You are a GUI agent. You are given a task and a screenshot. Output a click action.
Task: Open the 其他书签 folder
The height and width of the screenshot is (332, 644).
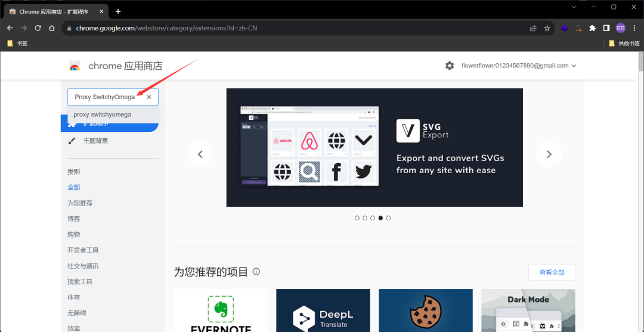coord(624,43)
